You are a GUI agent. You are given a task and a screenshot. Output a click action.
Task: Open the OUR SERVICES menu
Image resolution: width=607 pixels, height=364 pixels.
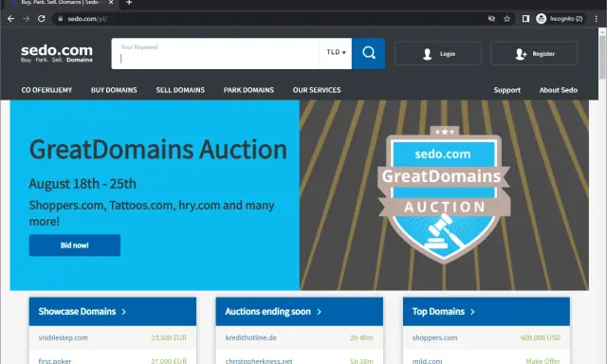click(x=317, y=90)
